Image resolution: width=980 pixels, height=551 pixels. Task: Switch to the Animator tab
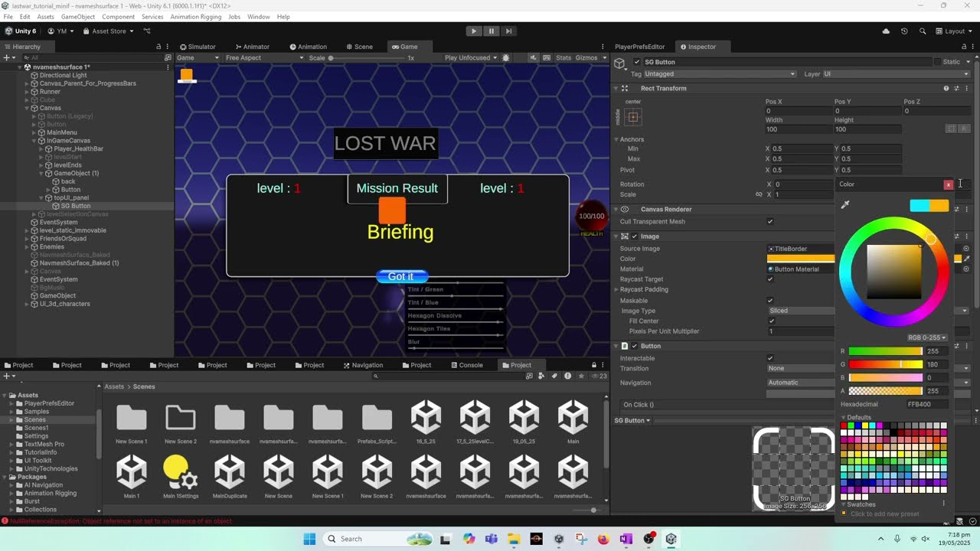pyautogui.click(x=252, y=47)
